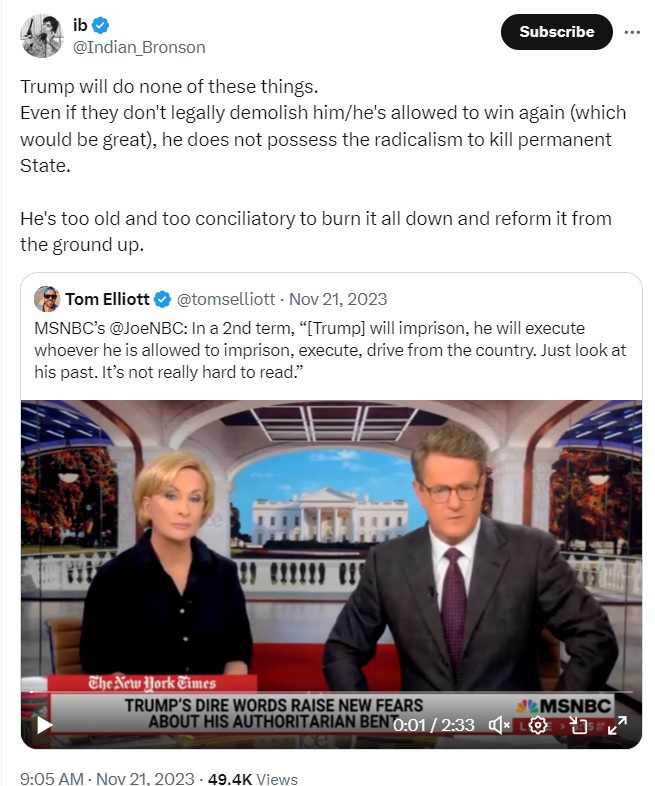Click the 49.4K Views count
The image size is (655, 786).
pyautogui.click(x=253, y=778)
